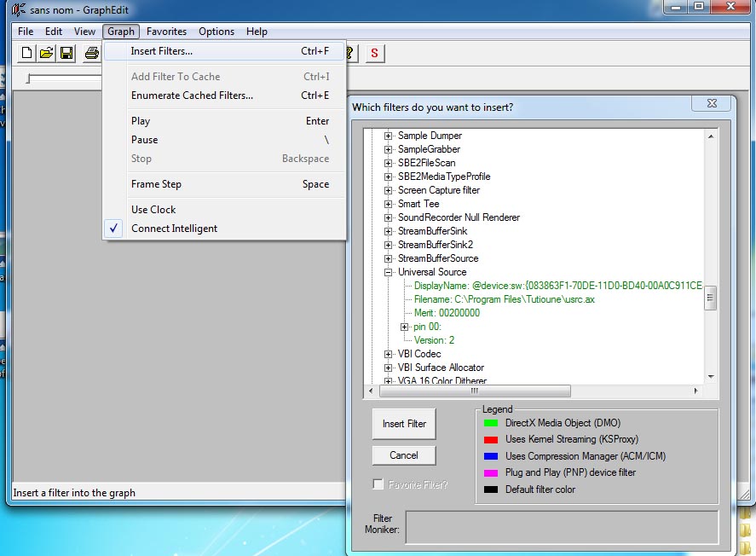Click the Cancel button

click(404, 455)
